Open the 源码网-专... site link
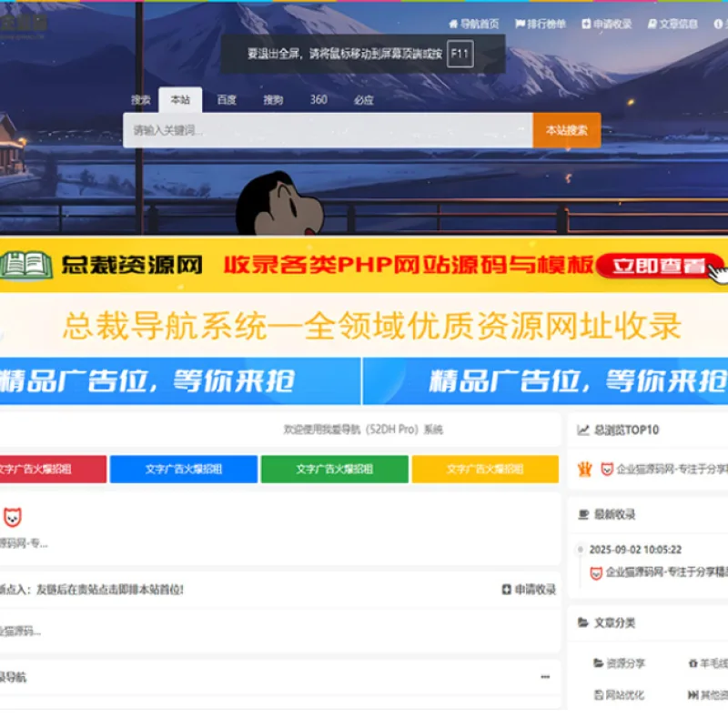This screenshot has height=728, width=728. (24, 542)
